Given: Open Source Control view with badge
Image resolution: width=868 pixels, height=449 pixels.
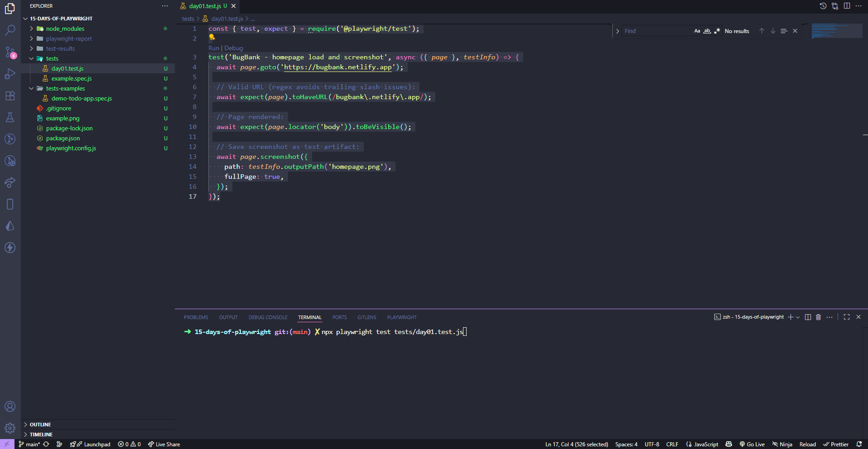Looking at the screenshot, I should pos(10,52).
